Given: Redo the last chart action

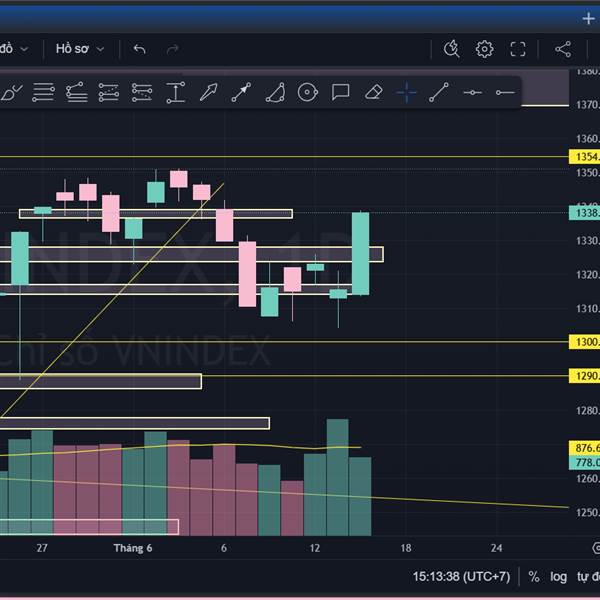Looking at the screenshot, I should pos(173,49).
